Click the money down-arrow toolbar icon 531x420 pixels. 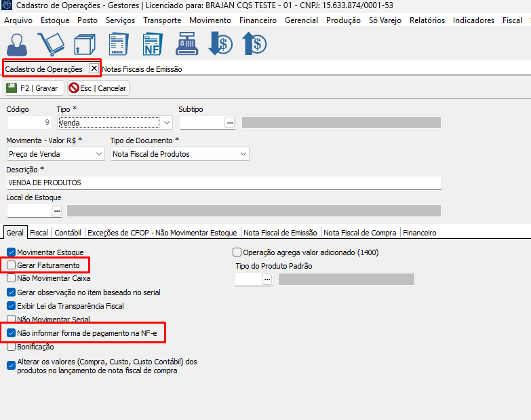pos(220,44)
